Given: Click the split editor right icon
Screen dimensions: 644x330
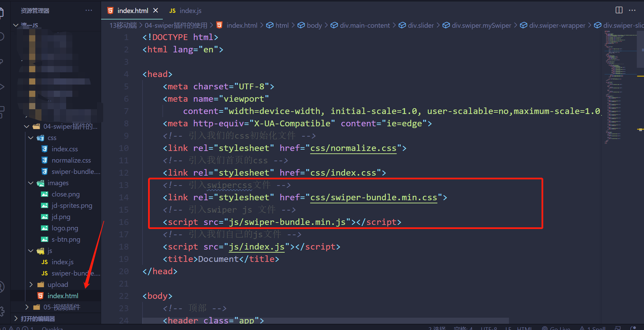Looking at the screenshot, I should pyautogui.click(x=619, y=10).
